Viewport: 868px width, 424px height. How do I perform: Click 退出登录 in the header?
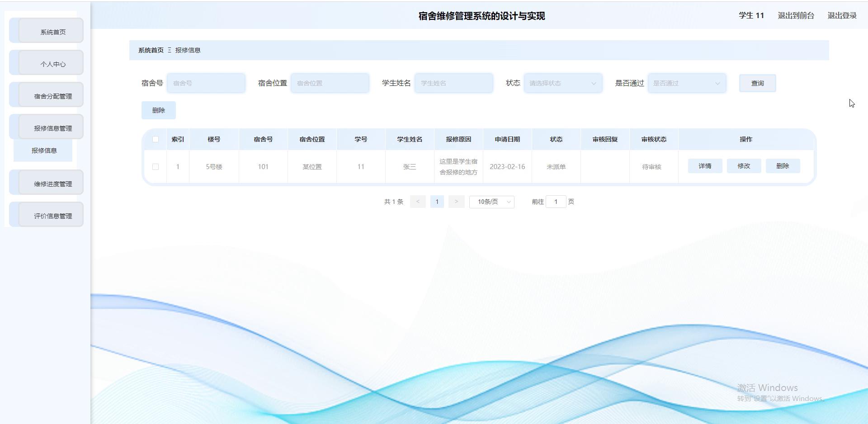[842, 15]
